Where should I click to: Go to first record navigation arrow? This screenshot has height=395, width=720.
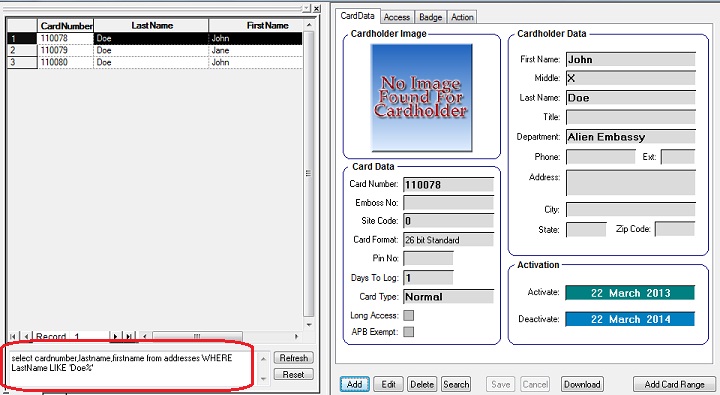click(13, 337)
